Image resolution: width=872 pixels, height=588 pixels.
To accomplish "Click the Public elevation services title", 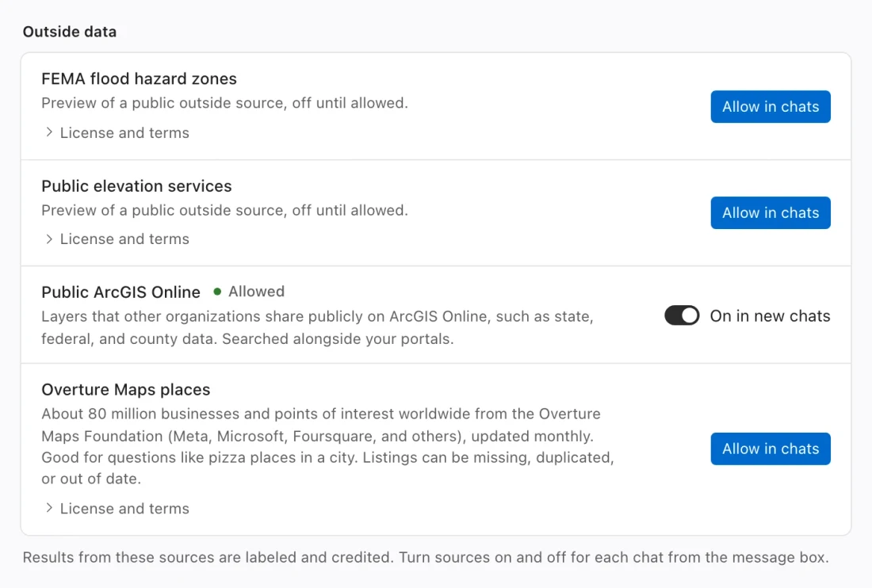I will click(x=136, y=186).
